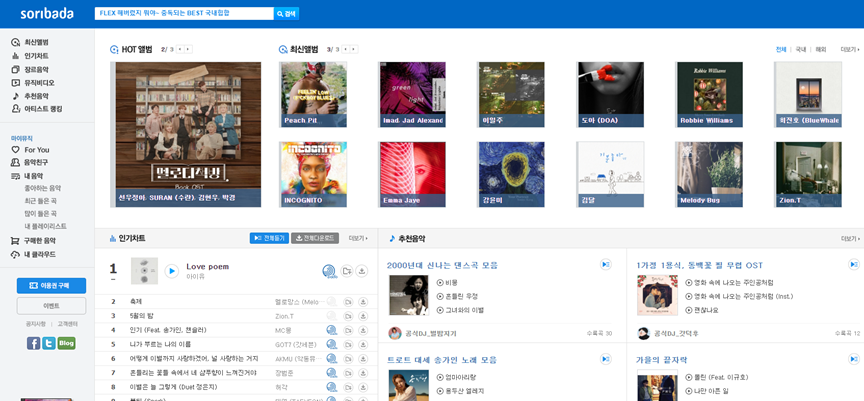Open 아티스트 랭킹 in the sidebar
This screenshot has width=864, height=401.
(42, 109)
